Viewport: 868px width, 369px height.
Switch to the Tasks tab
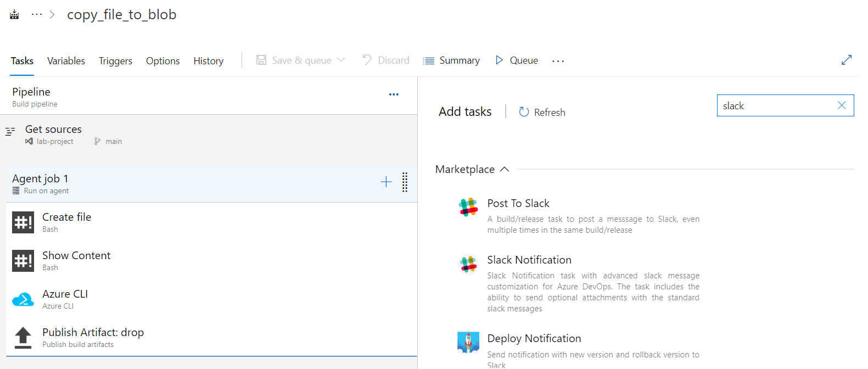tap(22, 60)
